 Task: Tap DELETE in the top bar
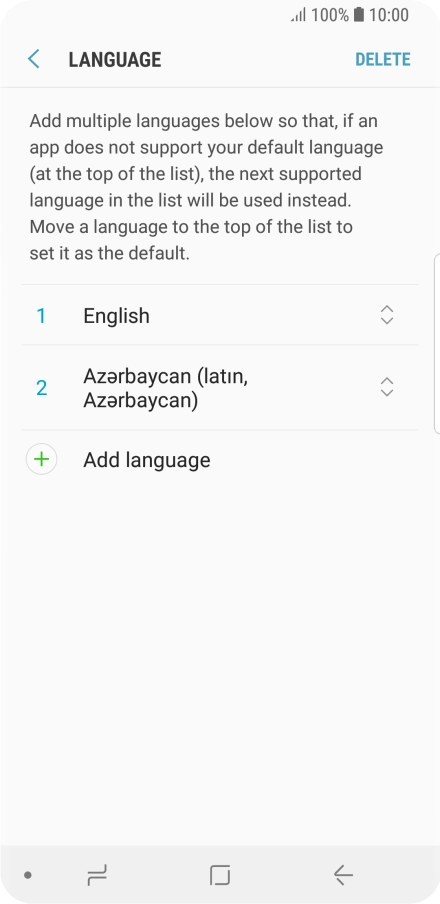pyautogui.click(x=382, y=59)
